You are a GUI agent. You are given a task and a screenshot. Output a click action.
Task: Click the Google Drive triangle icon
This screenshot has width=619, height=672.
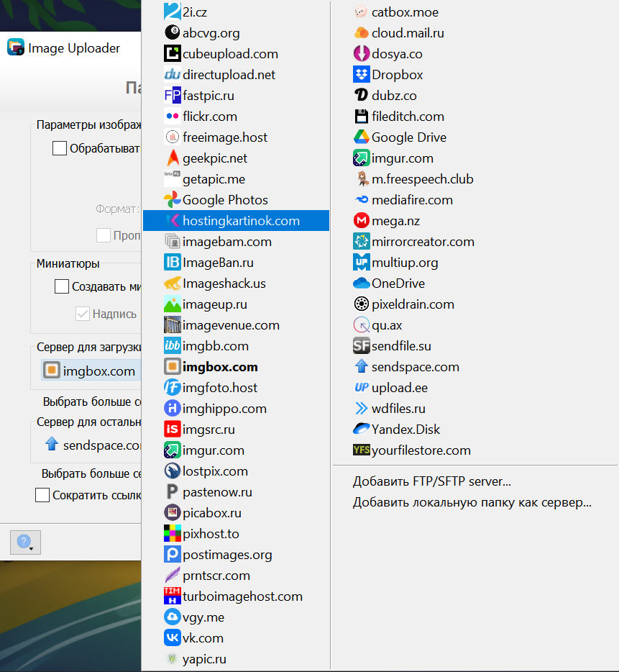pos(361,137)
